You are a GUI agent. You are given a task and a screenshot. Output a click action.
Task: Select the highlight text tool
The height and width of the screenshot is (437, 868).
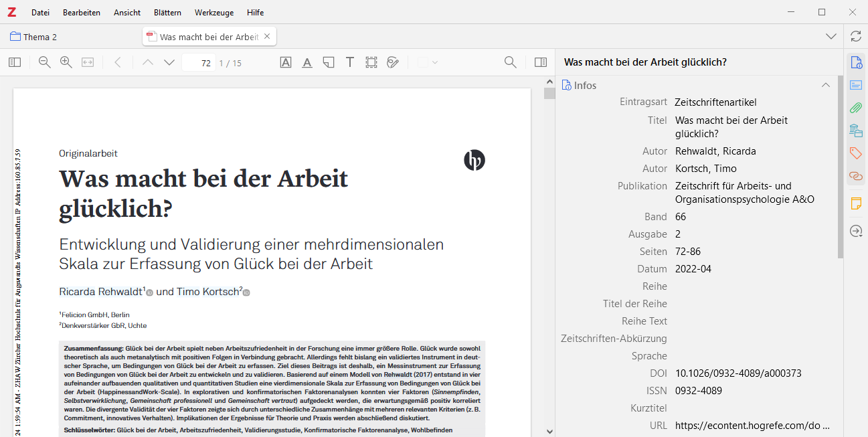(286, 62)
